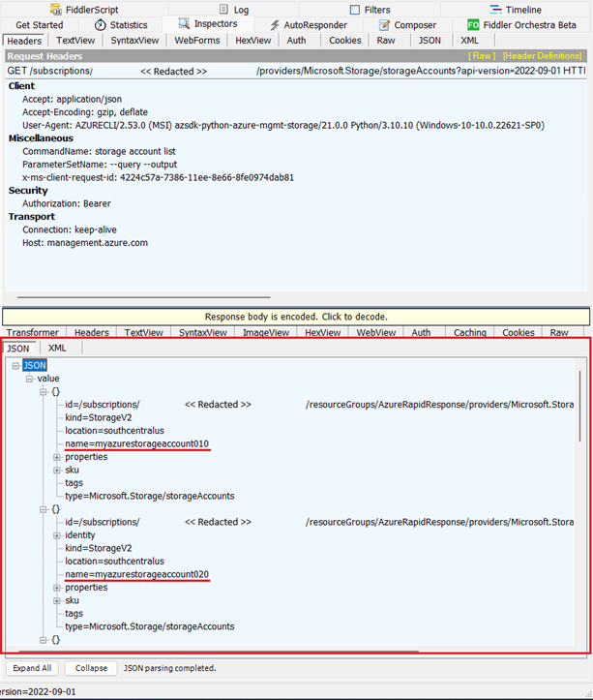Viewport: 593px width, 700px height.
Task: Select the response WebView tab
Action: point(375,333)
